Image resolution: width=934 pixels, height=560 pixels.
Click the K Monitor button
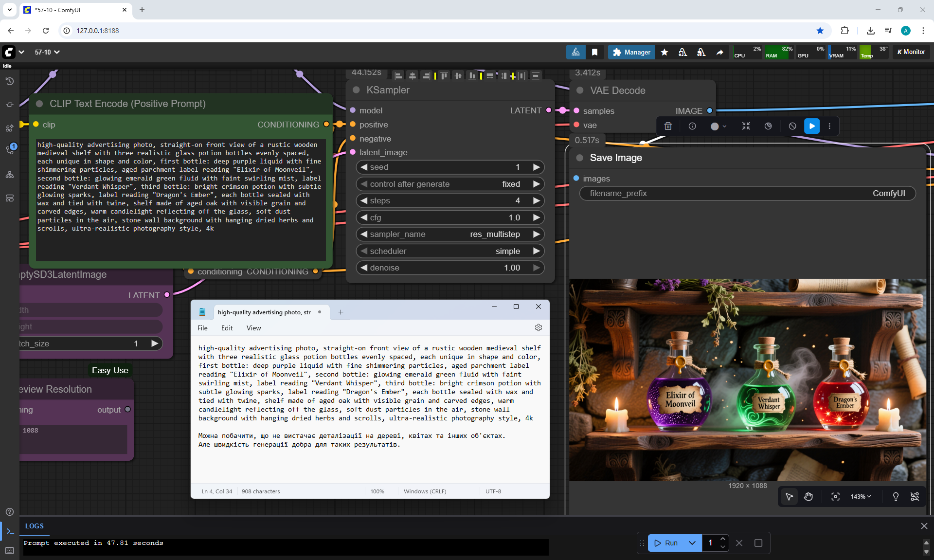pyautogui.click(x=911, y=52)
